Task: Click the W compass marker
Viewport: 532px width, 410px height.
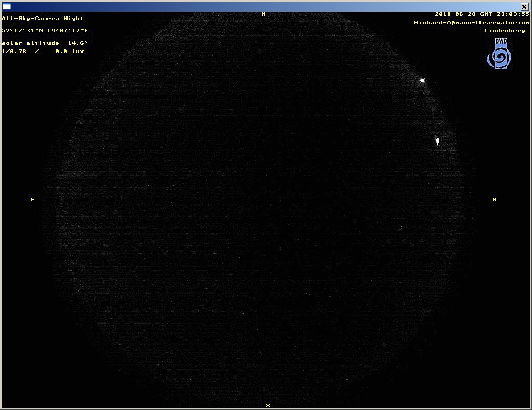Action: pos(494,199)
